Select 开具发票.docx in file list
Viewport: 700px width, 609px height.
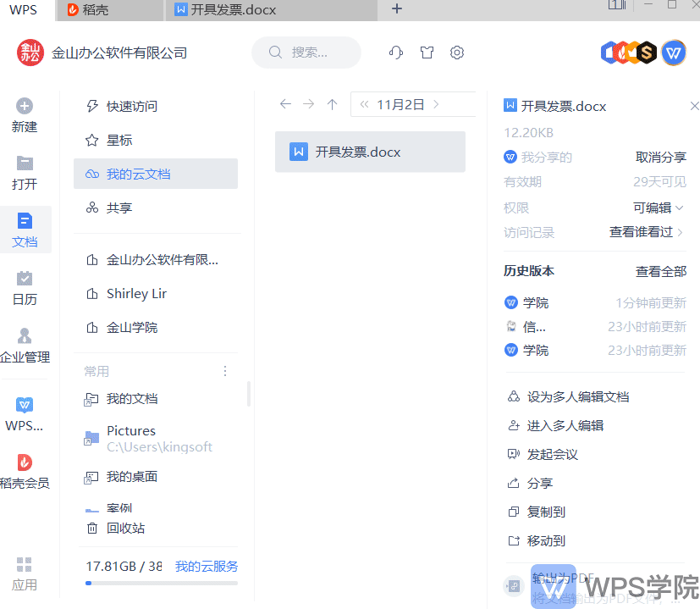coord(370,152)
